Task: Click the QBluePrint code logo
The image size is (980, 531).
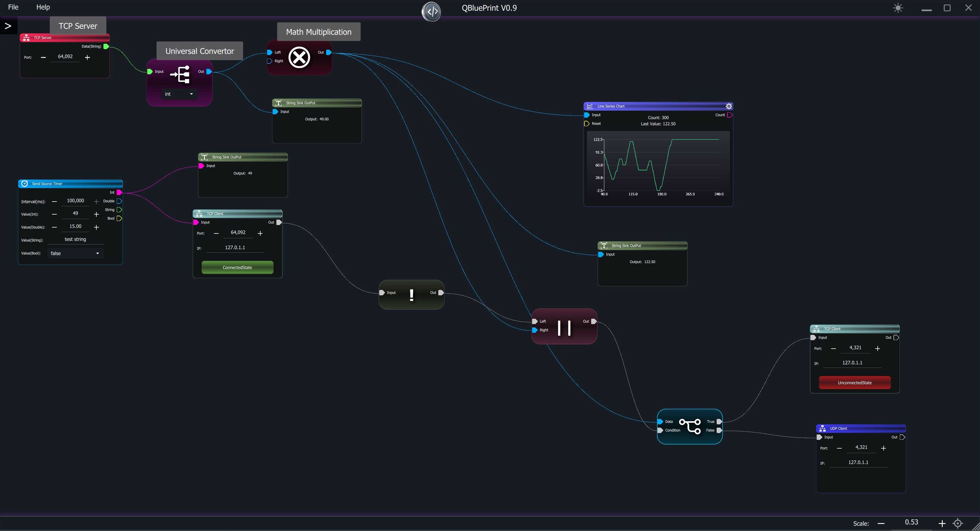Action: pyautogui.click(x=432, y=11)
